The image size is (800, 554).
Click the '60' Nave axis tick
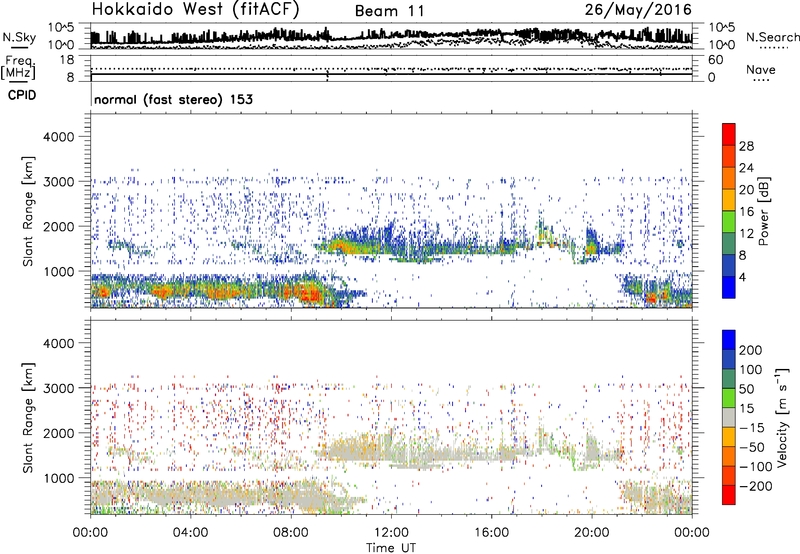[716, 60]
